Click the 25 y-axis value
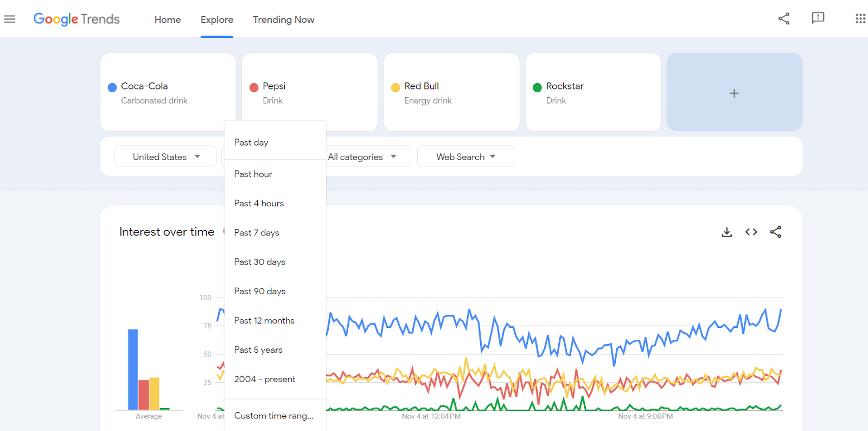This screenshot has height=431, width=868. [207, 382]
